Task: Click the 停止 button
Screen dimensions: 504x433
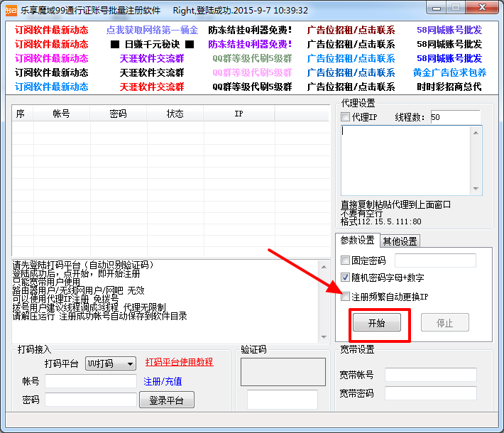Action: (445, 322)
